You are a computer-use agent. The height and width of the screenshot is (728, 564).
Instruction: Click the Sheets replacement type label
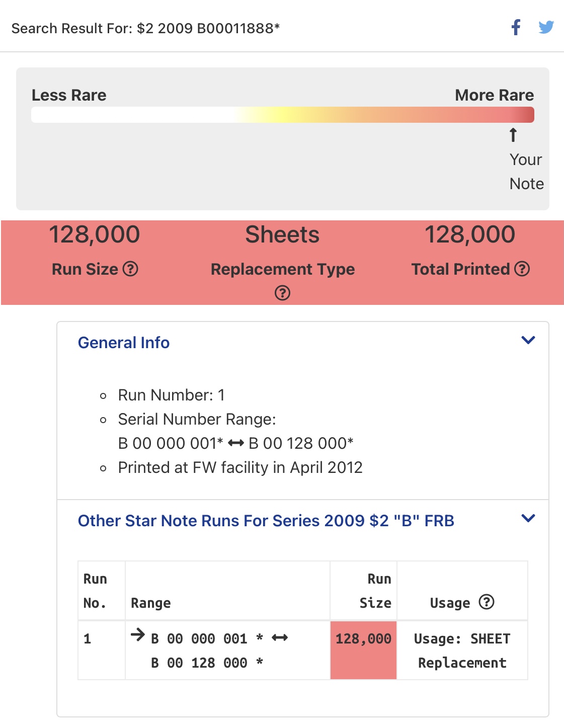coord(282,234)
